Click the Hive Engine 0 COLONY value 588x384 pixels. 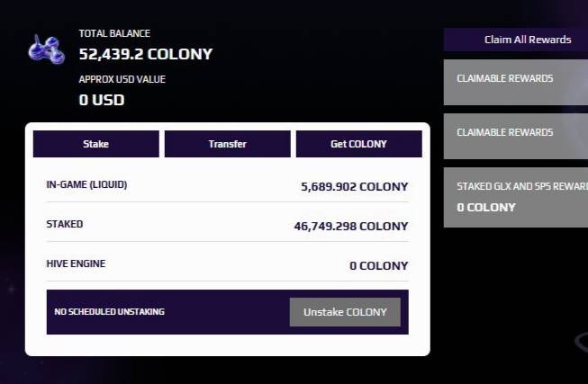[x=379, y=266]
